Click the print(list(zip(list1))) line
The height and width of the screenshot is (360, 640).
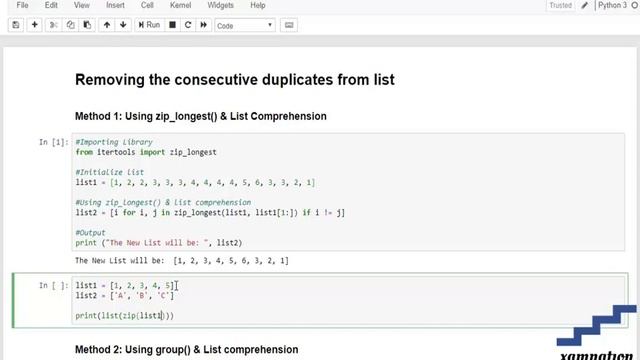124,316
